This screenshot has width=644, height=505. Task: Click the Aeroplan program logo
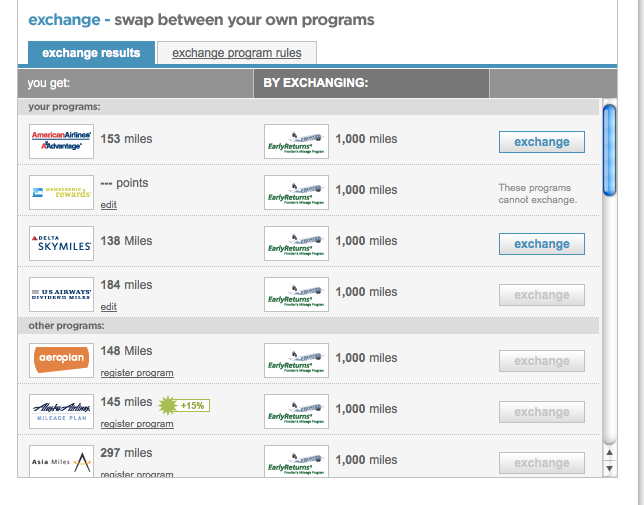(61, 360)
